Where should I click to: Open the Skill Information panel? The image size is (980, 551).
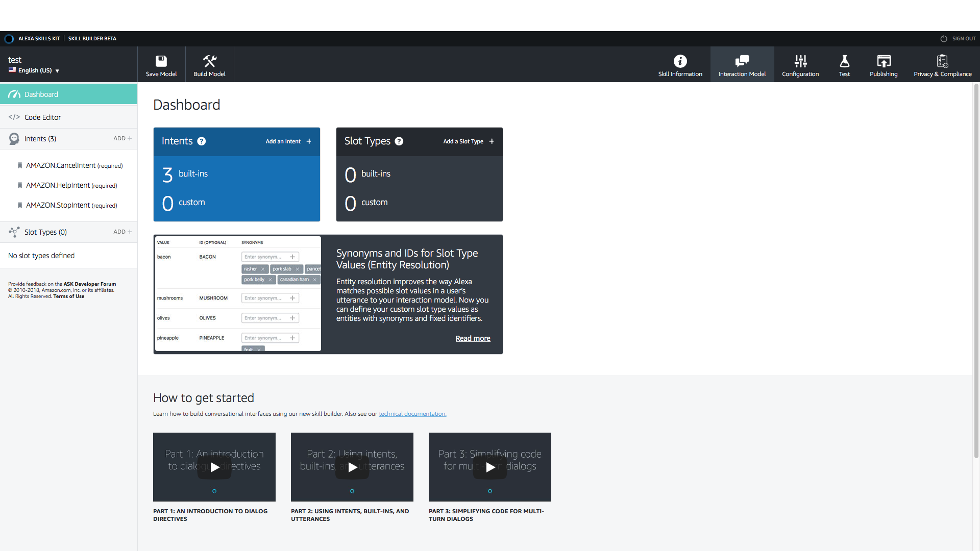[x=680, y=64]
